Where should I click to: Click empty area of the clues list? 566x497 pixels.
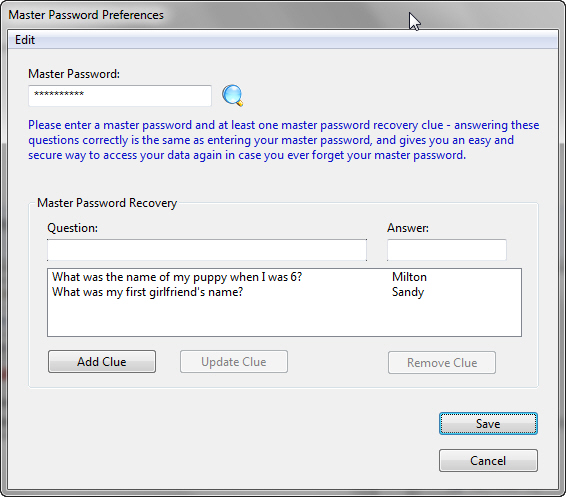point(284,318)
